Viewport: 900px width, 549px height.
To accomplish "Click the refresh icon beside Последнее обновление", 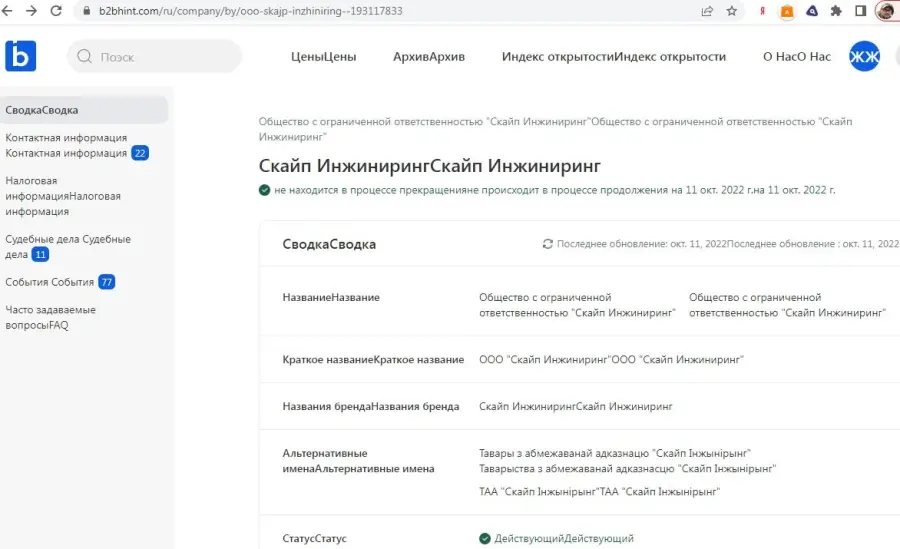I will (548, 244).
